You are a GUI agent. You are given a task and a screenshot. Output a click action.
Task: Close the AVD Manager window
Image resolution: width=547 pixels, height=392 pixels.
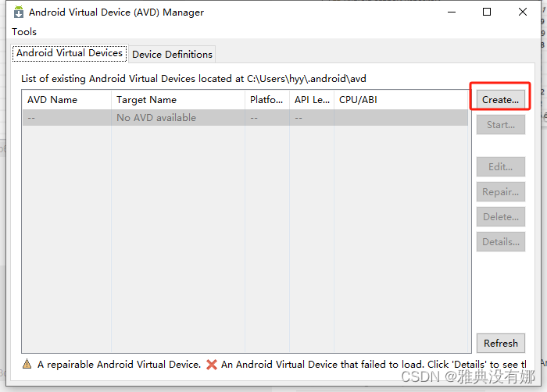tap(523, 12)
